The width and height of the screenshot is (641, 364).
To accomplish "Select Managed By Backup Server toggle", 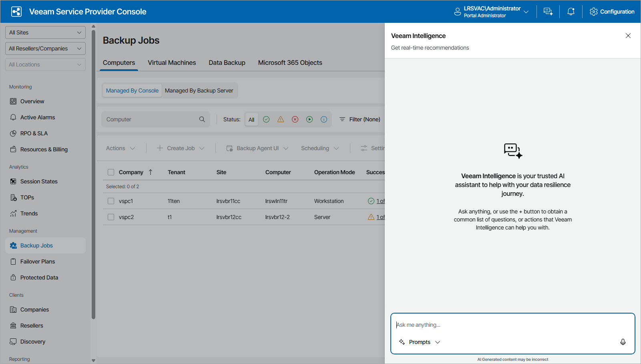I will (199, 90).
